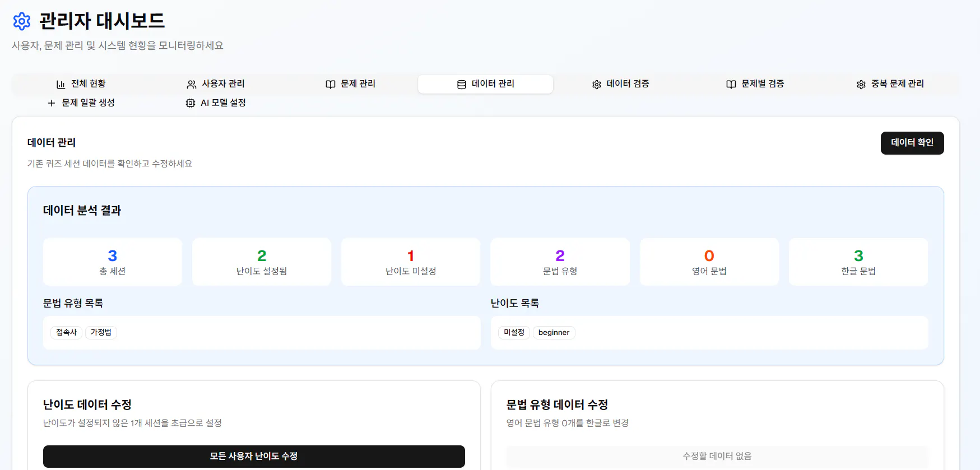Screen dimensions: 980x470
Task: Click the 접속사 grammar type tag
Action: (x=67, y=332)
